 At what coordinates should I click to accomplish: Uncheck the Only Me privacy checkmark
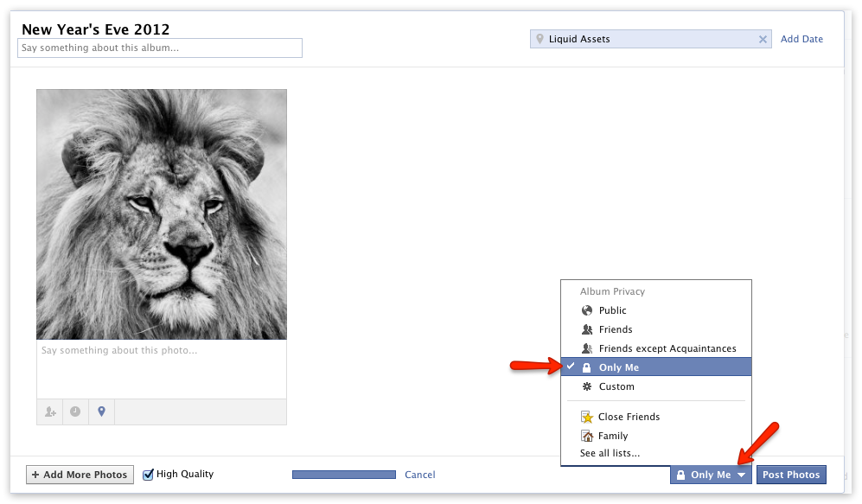571,367
